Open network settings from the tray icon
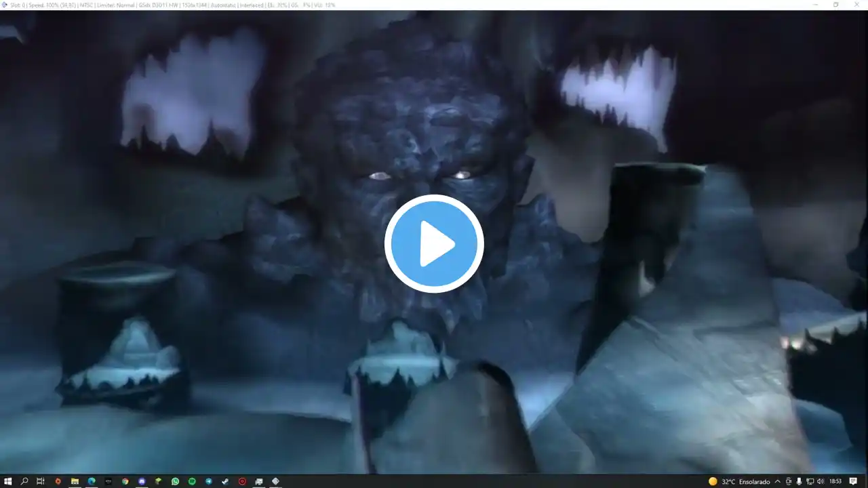Viewport: 868px width, 488px height. 810,481
